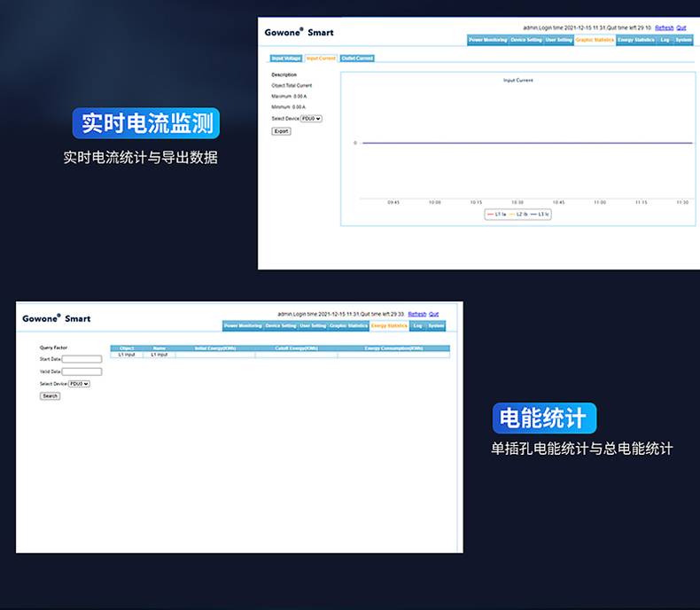This screenshot has width=700, height=610.
Task: Select the highlighted Input Current tab
Action: pyautogui.click(x=321, y=59)
